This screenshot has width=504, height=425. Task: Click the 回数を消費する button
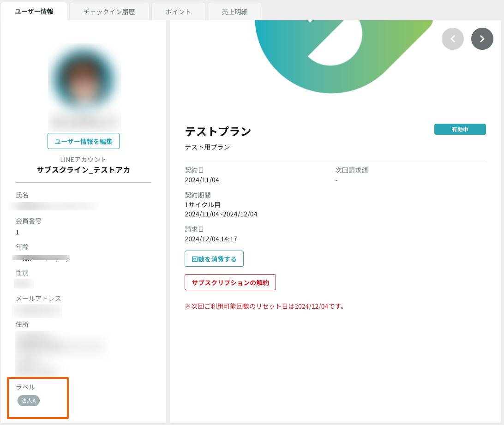214,259
